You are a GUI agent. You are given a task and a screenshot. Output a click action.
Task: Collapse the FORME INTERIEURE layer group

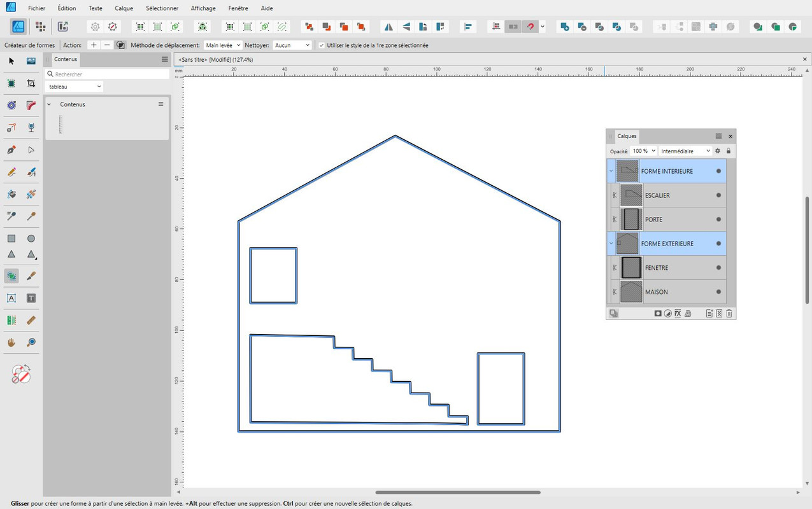tap(611, 171)
